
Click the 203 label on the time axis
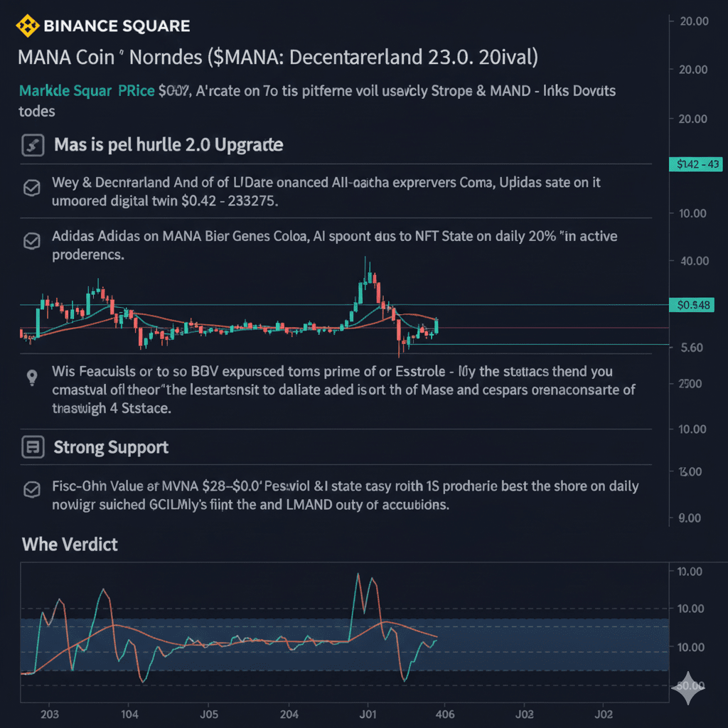pos(50,712)
